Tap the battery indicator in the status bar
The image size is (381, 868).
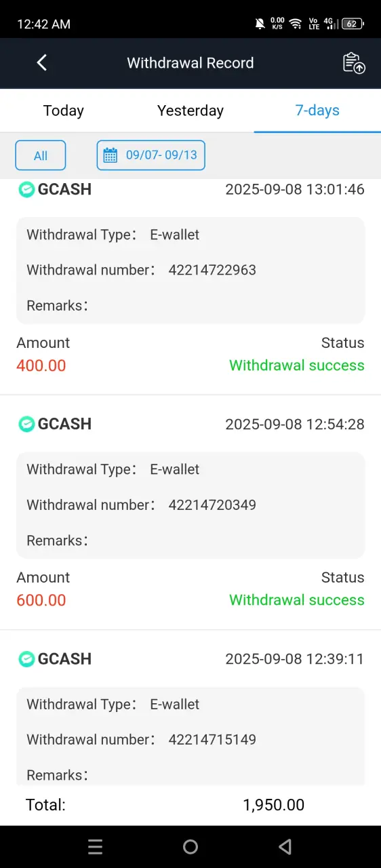[x=353, y=24]
